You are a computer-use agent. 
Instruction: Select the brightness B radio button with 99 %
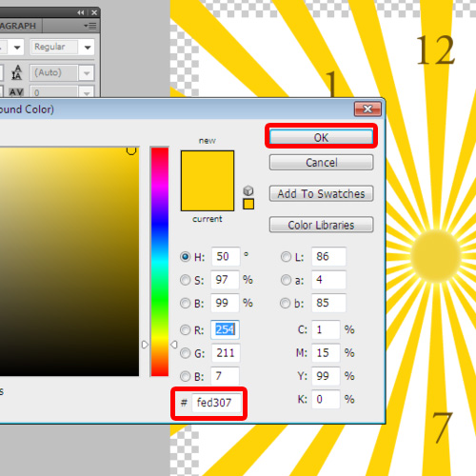click(x=185, y=303)
